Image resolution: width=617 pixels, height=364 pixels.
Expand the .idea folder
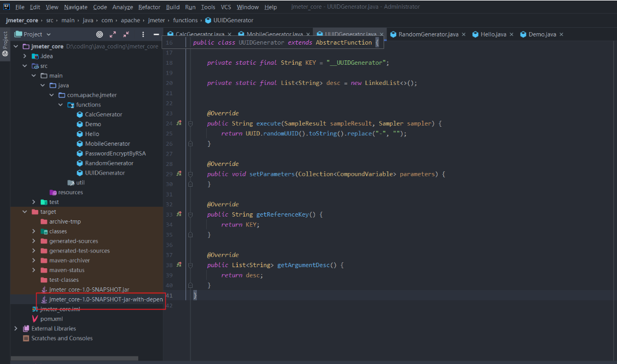pos(25,56)
